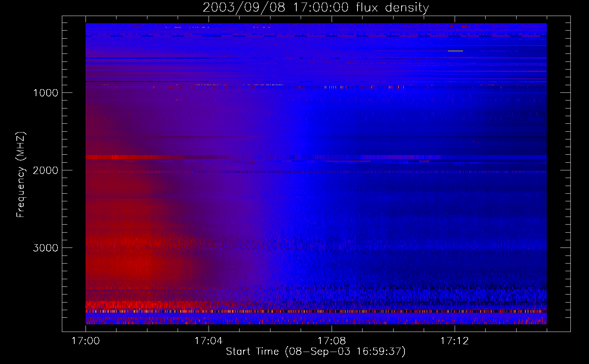Screen dimensions: 589x364
Task: Click the 17:04 time tick label
Action: point(209,341)
